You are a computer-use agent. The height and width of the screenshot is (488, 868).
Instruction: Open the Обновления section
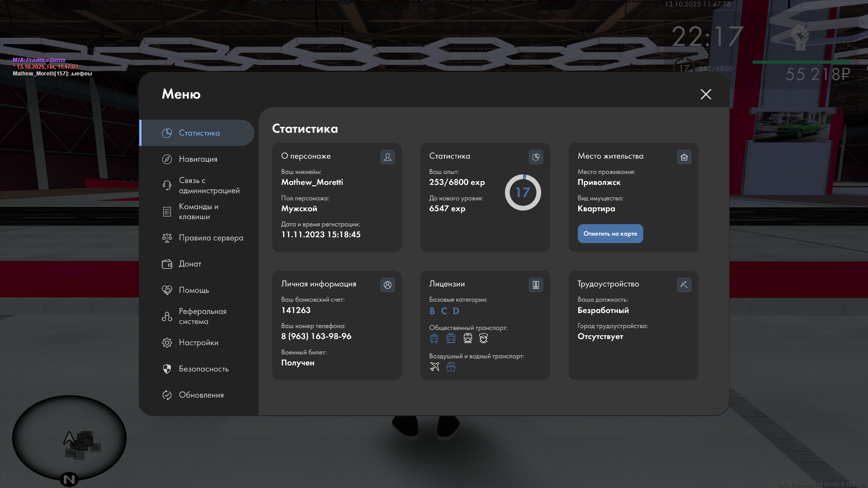pos(201,395)
